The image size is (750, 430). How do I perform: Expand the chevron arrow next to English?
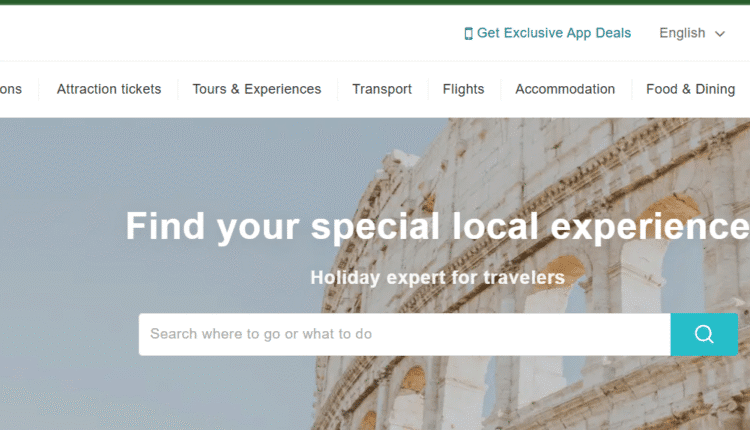point(720,34)
